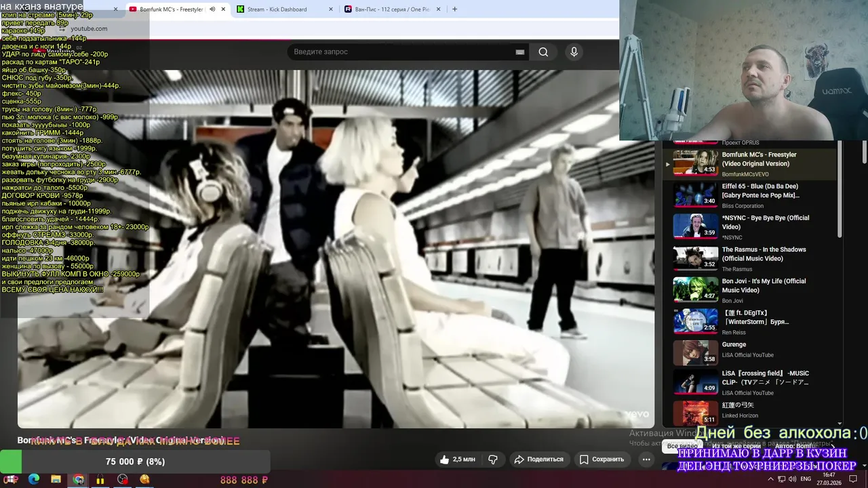Open the three-dot more actions menu
The image size is (868, 488).
pos(646,459)
